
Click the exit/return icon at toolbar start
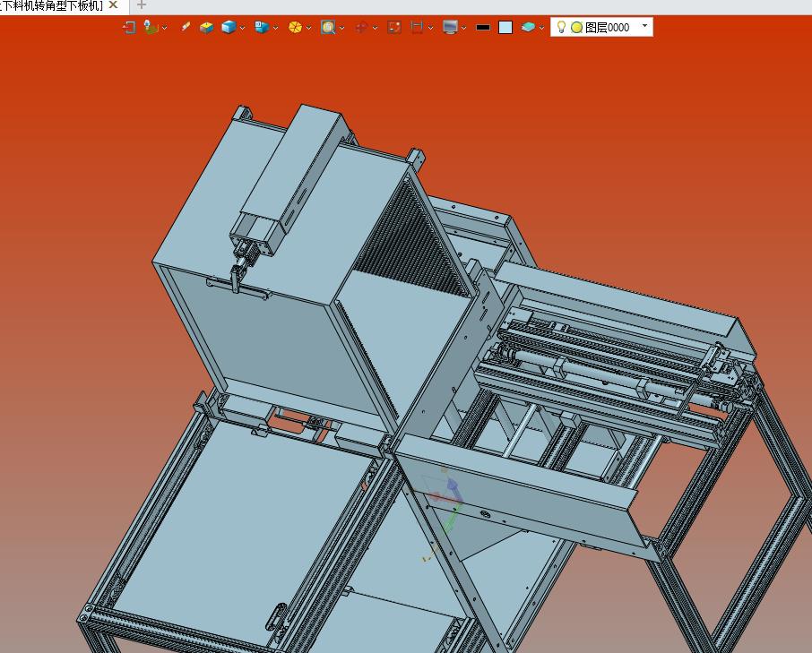(x=129, y=28)
